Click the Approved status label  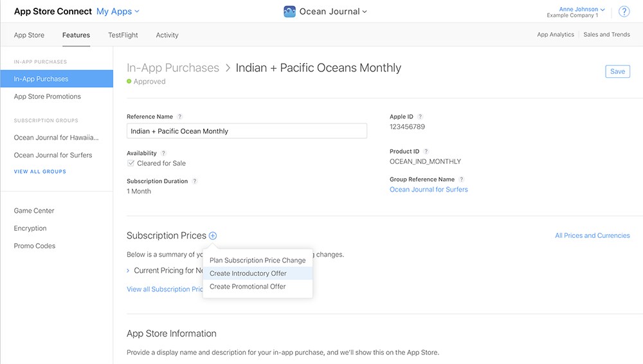150,81
